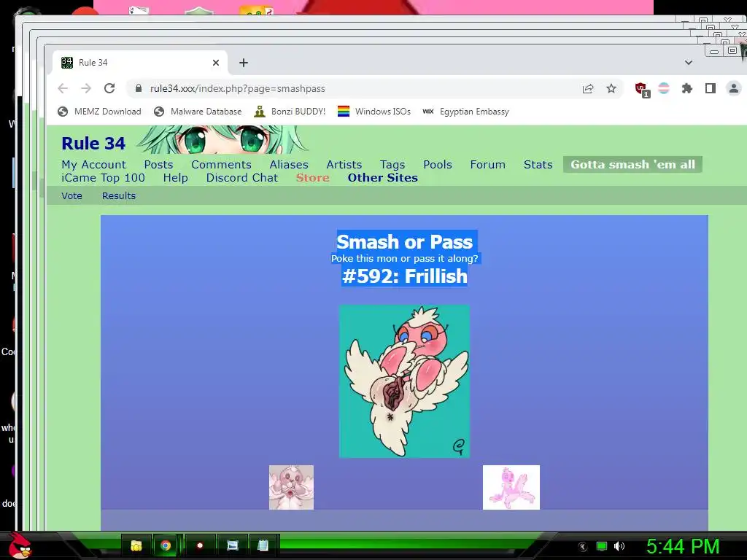This screenshot has height=560, width=747.
Task: Visit the Forum
Action: [488, 165]
